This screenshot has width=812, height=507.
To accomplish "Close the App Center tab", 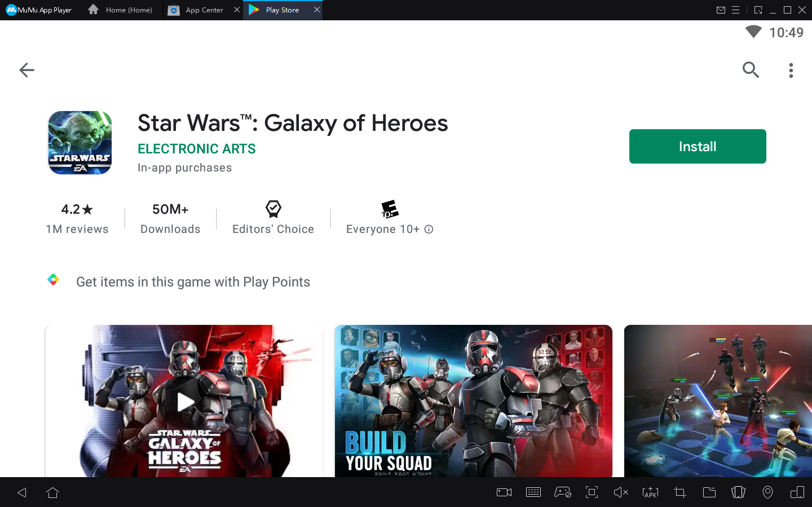I will coord(237,10).
